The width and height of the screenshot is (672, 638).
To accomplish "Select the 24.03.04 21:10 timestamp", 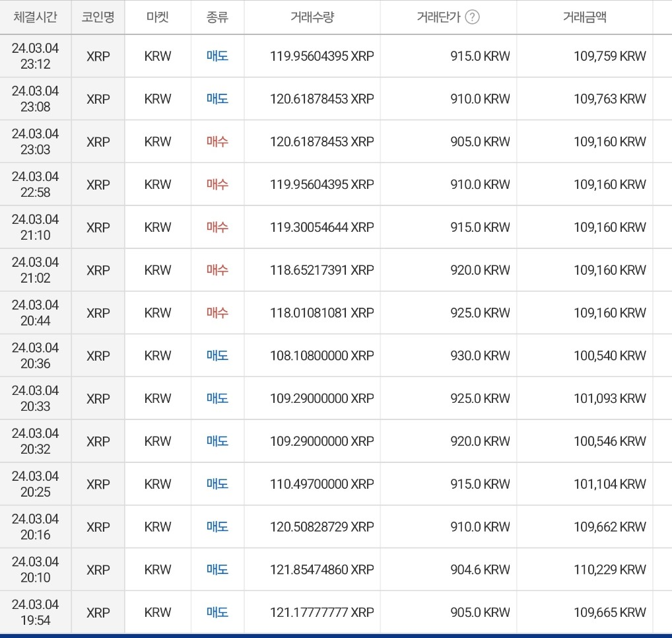I will [x=35, y=227].
